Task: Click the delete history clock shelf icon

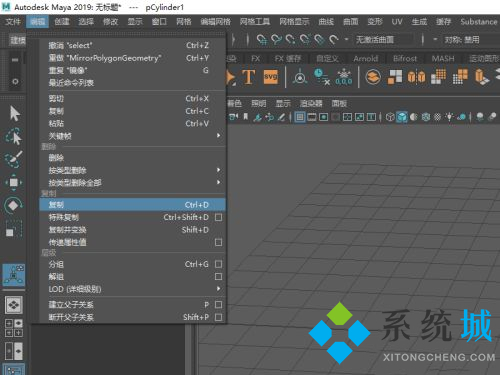Action: (322, 77)
